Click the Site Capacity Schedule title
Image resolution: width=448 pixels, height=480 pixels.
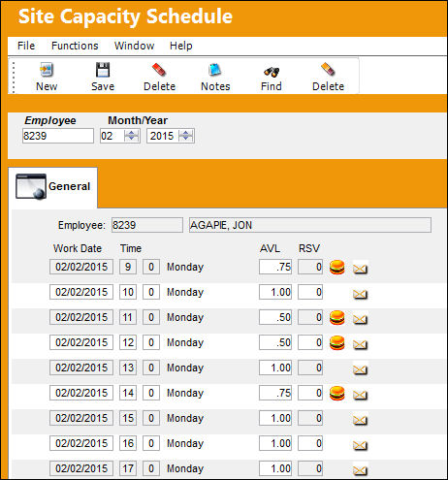tap(125, 16)
